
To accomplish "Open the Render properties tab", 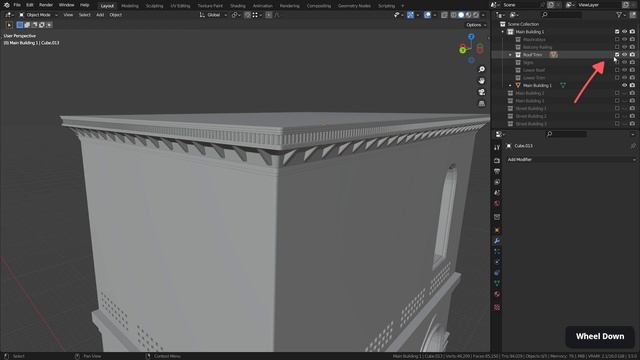I will pos(497,160).
